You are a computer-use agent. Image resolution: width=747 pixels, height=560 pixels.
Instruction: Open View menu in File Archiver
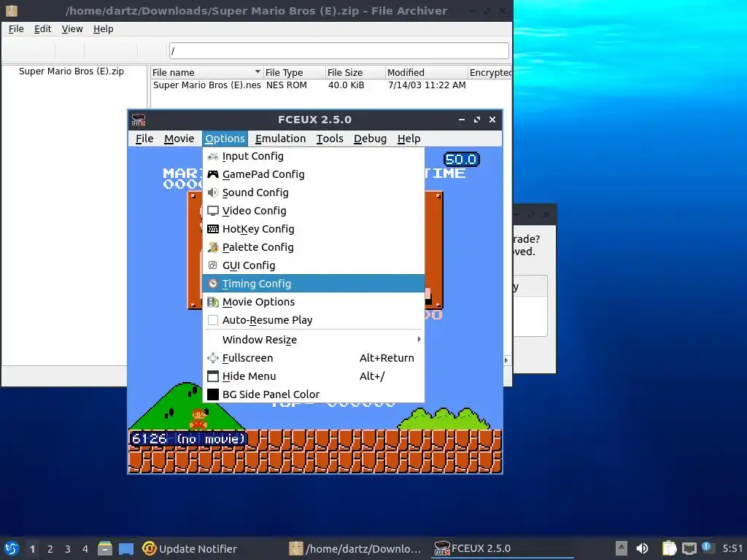pos(72,29)
